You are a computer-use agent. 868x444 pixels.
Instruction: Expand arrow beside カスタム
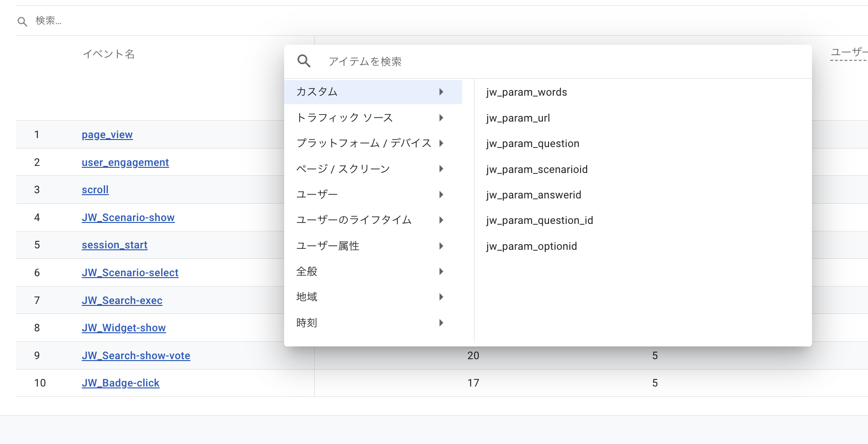[441, 92]
